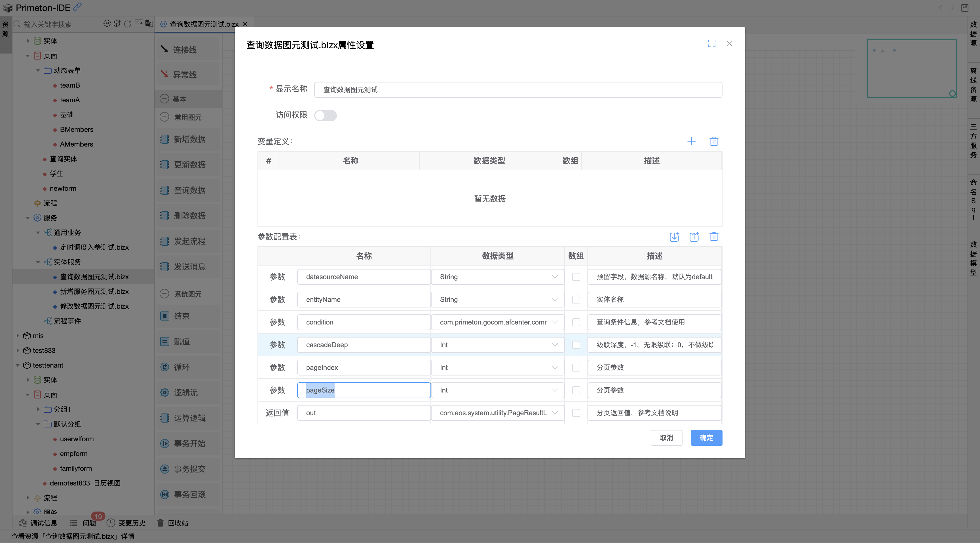Export parameters via the upload icon
980x543 pixels.
694,237
